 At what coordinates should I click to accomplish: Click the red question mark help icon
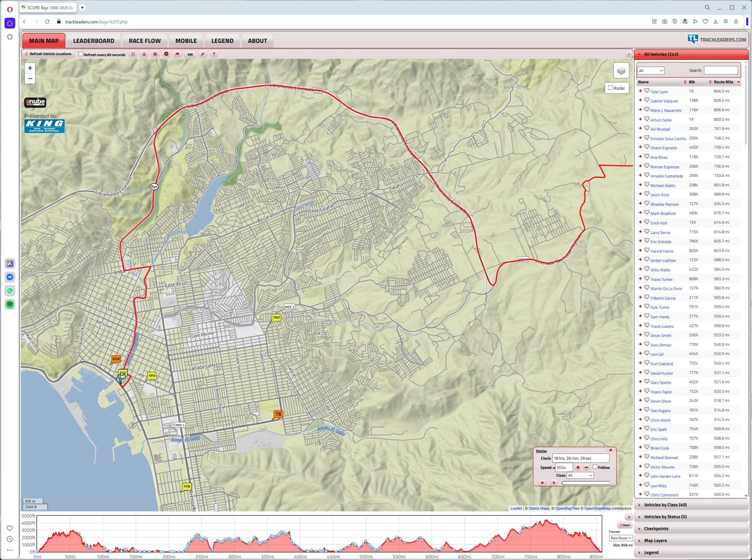click(214, 54)
